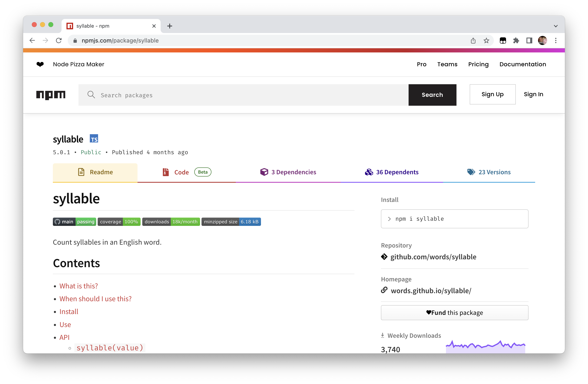
Task: Open the tab list chevron in the tab strip
Action: pyautogui.click(x=556, y=26)
